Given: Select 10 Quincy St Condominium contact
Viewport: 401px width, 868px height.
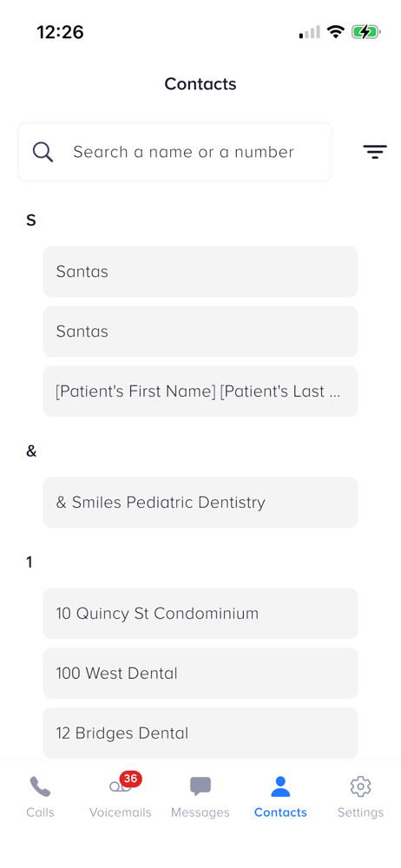Looking at the screenshot, I should click(x=200, y=614).
